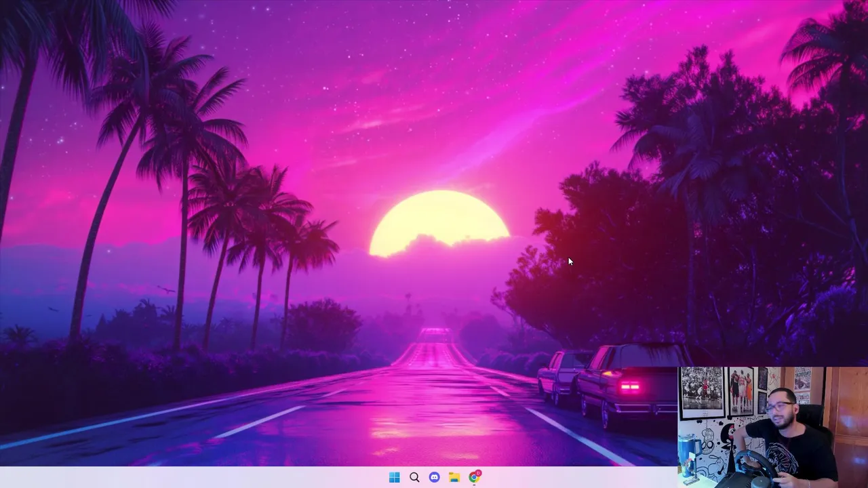Image resolution: width=868 pixels, height=488 pixels.
Task: Switch to Google Chrome on taskbar
Action: 475,476
